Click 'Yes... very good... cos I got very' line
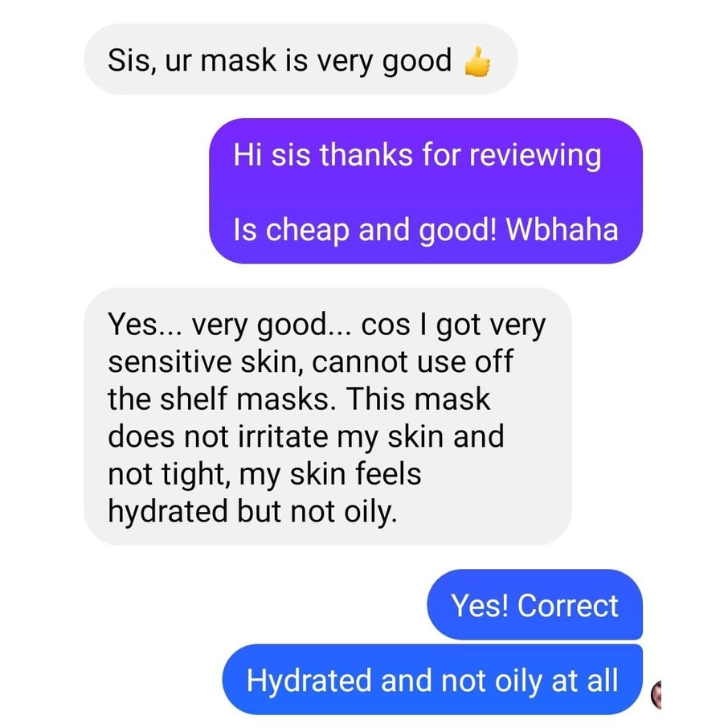This screenshot has height=728, width=728. [327, 325]
